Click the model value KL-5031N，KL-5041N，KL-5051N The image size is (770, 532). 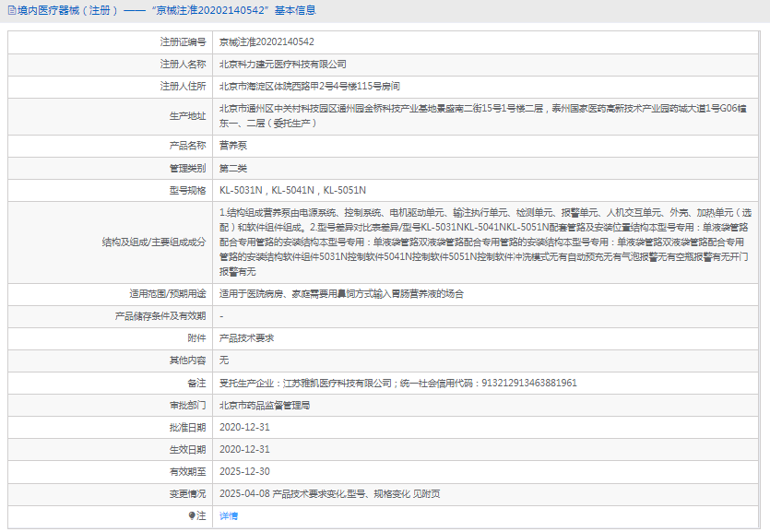pyautogui.click(x=292, y=191)
